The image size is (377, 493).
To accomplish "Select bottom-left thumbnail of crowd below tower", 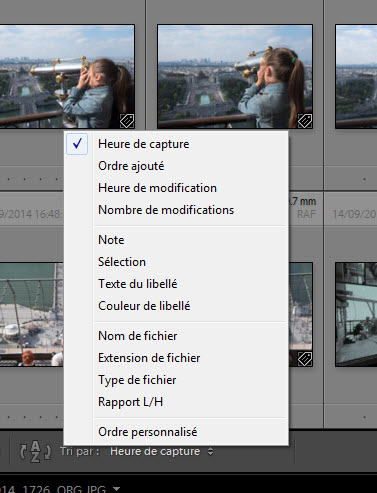I will click(x=31, y=314).
